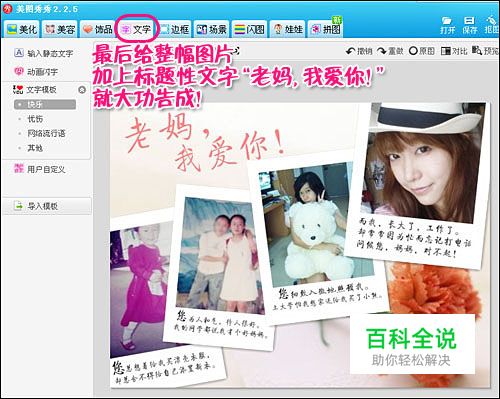Image resolution: width=500 pixels, height=399 pixels.
Task: Open 用户自定义 section
Action: click(39, 169)
